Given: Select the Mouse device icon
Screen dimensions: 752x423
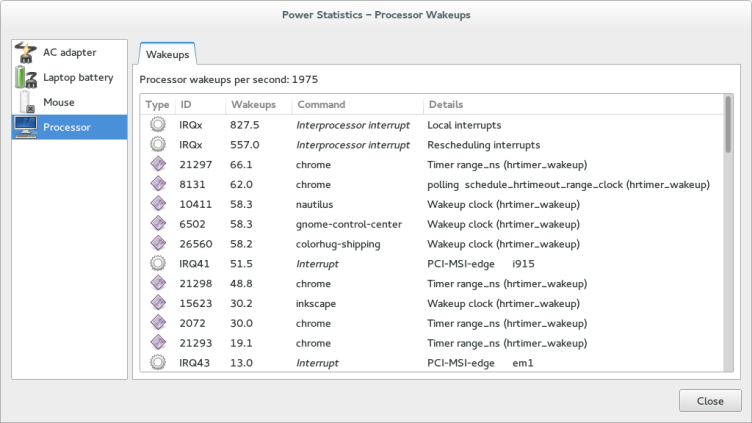Looking at the screenshot, I should pyautogui.click(x=26, y=102).
